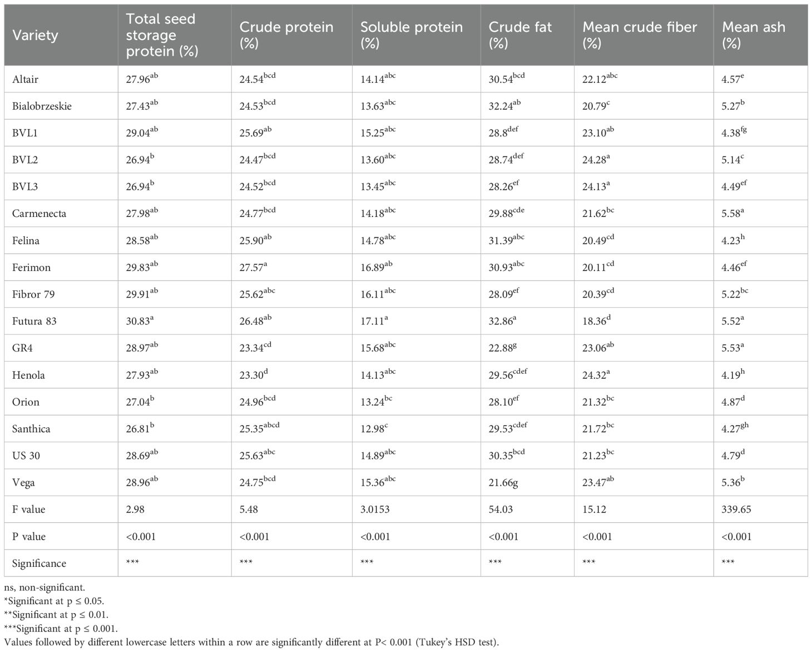The height and width of the screenshot is (652, 812).
Task: Select the Carmenecta variety name
Action: (x=39, y=214)
